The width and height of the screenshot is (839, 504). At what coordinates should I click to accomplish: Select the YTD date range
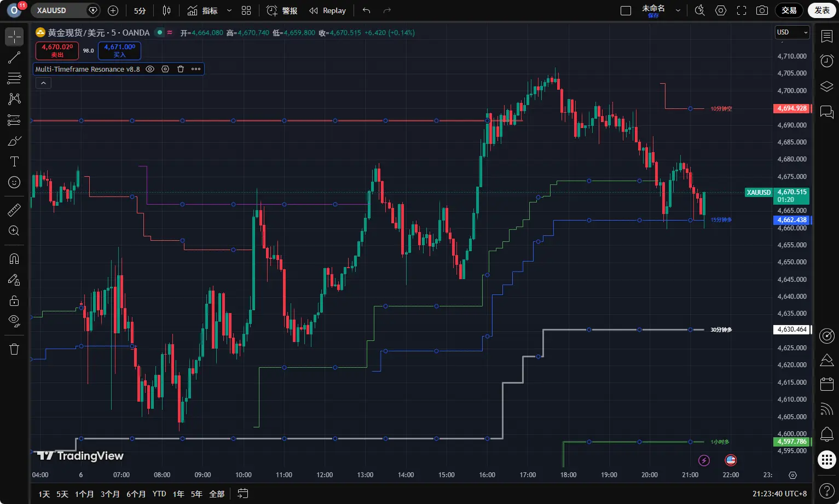click(x=159, y=494)
